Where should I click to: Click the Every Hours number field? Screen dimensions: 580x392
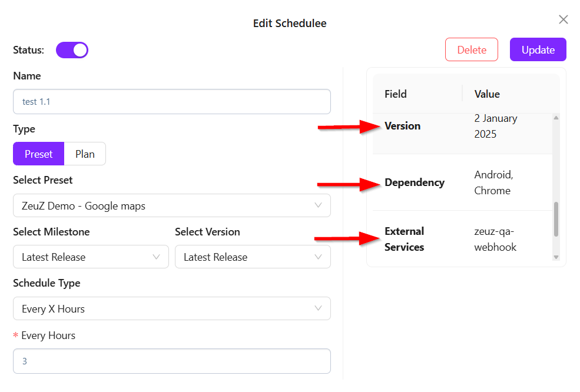pyautogui.click(x=171, y=361)
